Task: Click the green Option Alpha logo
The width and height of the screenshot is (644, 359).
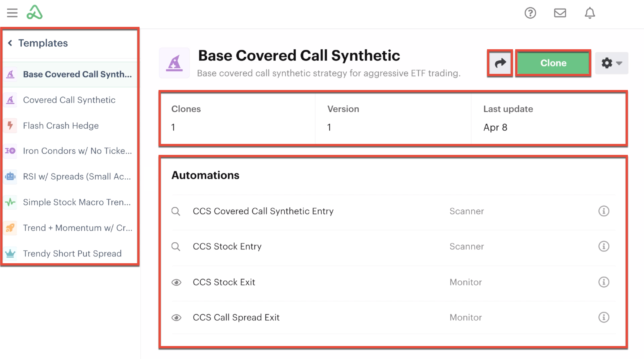Action: (34, 12)
